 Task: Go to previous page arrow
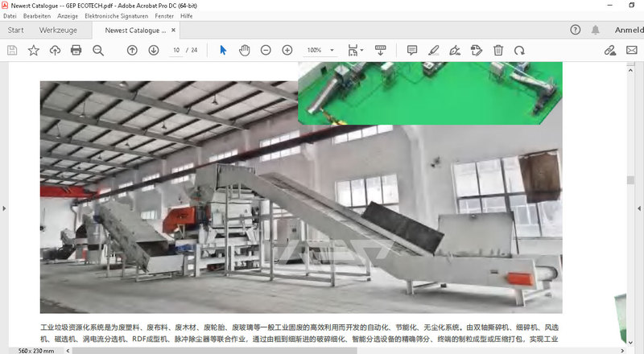pyautogui.click(x=133, y=50)
